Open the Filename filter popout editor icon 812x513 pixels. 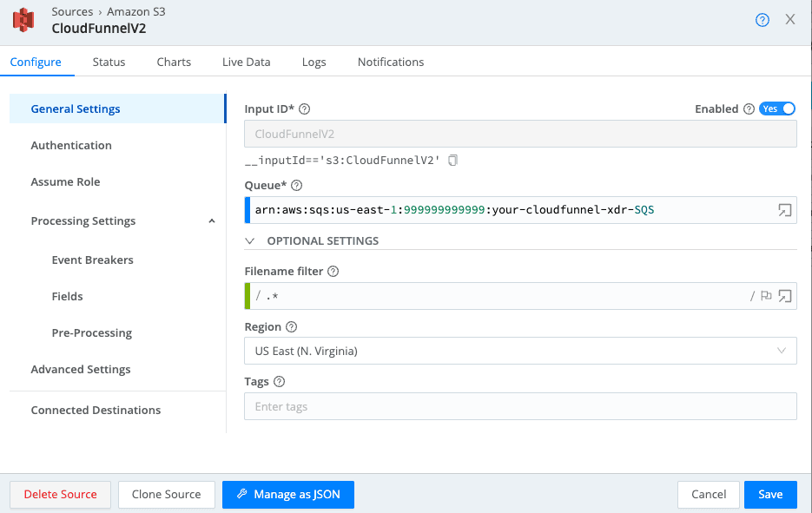point(784,296)
